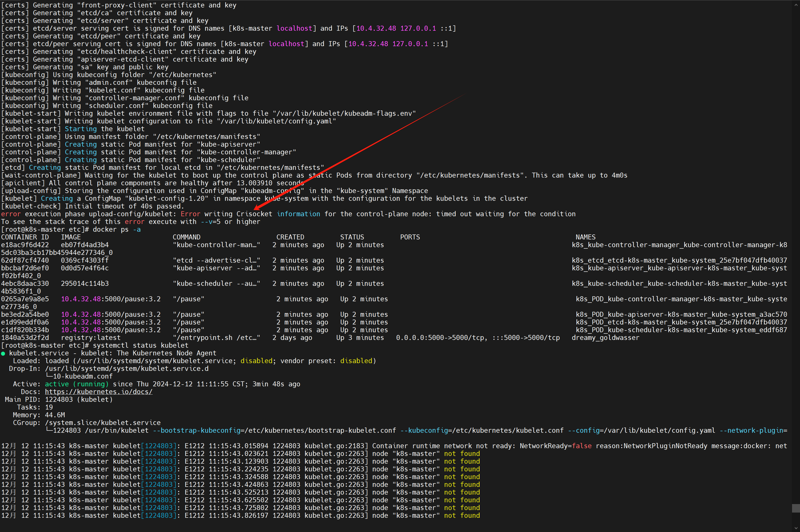Click 'timed out waiting for the condition'
800x532 pixels.
click(x=506, y=214)
